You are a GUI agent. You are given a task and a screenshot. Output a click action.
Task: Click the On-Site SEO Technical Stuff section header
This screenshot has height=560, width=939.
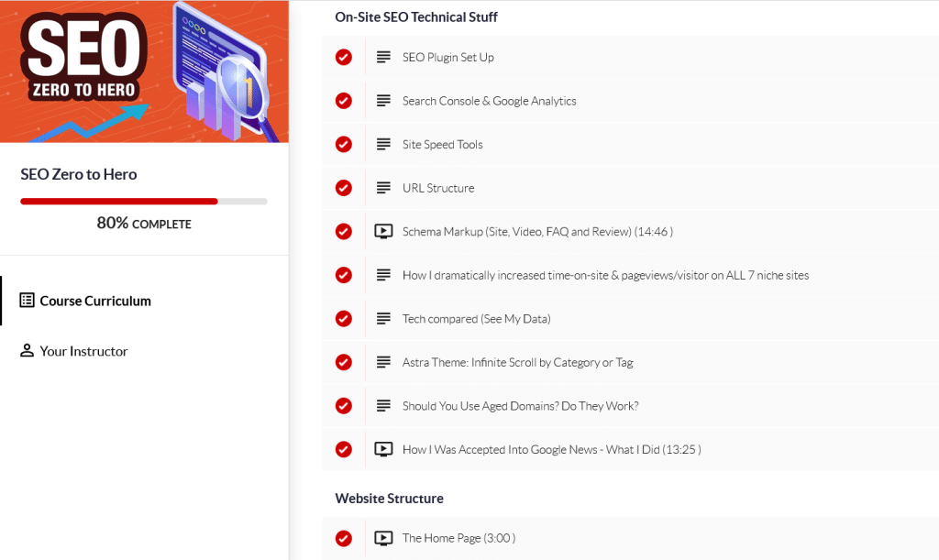click(x=416, y=16)
